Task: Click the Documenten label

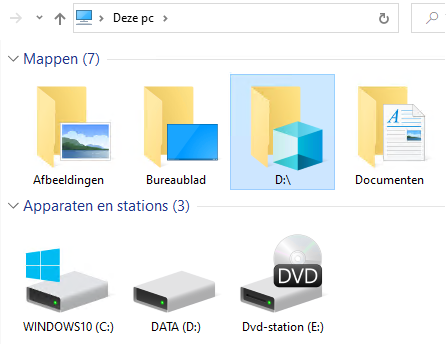Action: point(389,180)
